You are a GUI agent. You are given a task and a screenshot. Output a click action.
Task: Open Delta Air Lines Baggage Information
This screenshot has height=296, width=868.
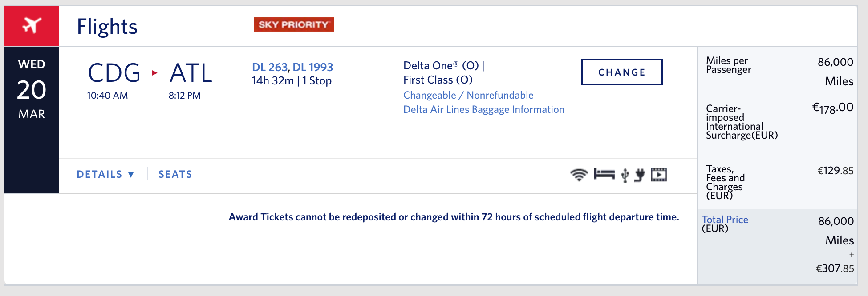pyautogui.click(x=483, y=109)
